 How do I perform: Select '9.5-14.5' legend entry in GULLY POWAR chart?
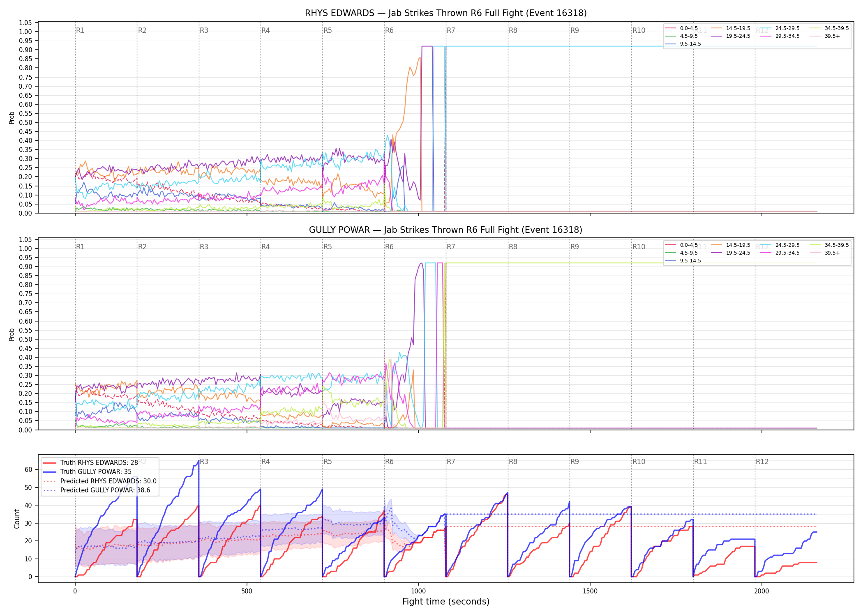[683, 261]
